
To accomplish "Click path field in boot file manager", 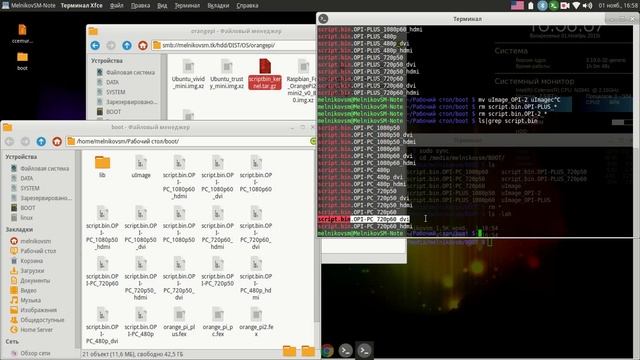I will point(189,141).
